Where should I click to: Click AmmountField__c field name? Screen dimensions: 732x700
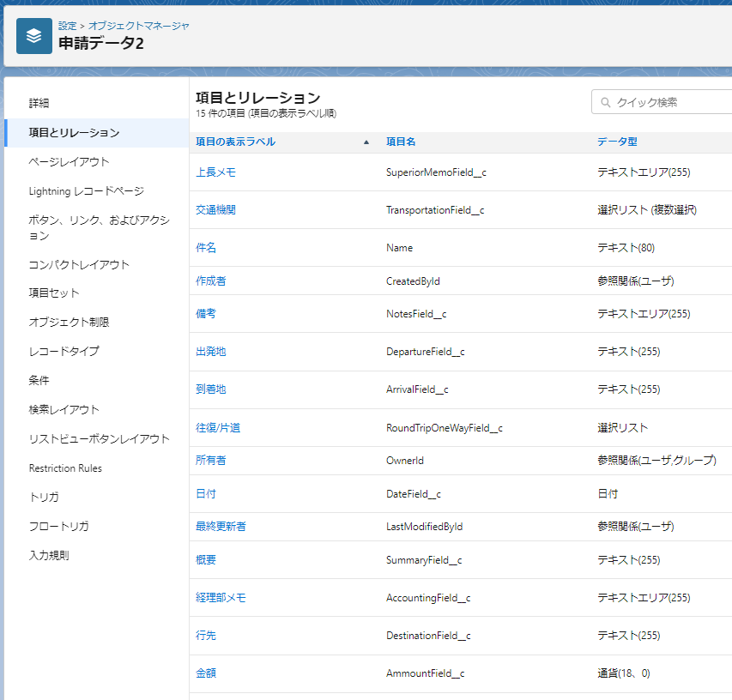(x=426, y=673)
